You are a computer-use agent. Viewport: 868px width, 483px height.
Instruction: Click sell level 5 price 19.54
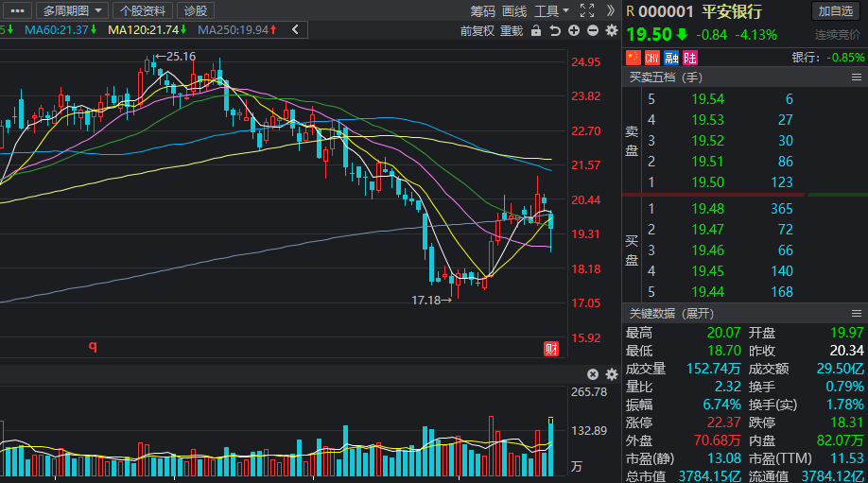(x=707, y=99)
